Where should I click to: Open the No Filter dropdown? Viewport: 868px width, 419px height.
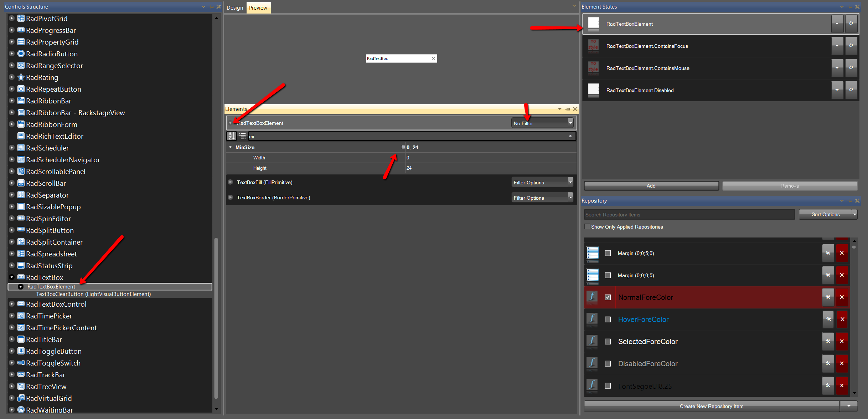[542, 123]
